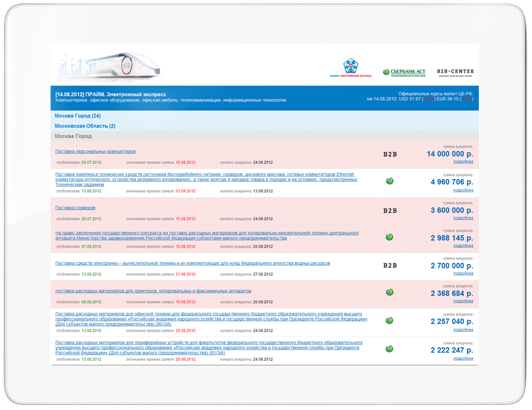Click deadline date '21.08.2012'
The height and width of the screenshot is (410, 532).
click(x=186, y=275)
